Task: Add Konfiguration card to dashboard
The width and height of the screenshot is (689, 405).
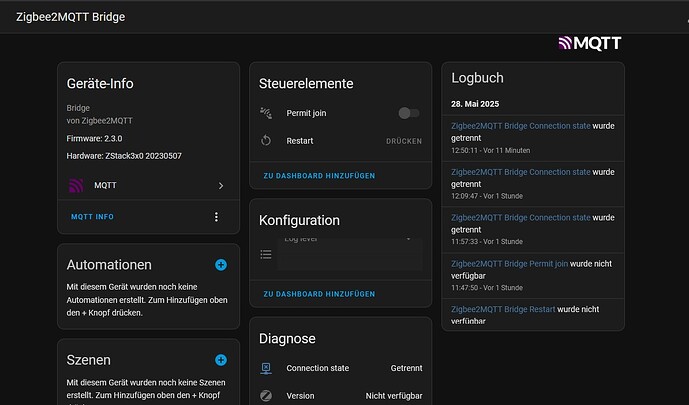Action: pos(319,294)
